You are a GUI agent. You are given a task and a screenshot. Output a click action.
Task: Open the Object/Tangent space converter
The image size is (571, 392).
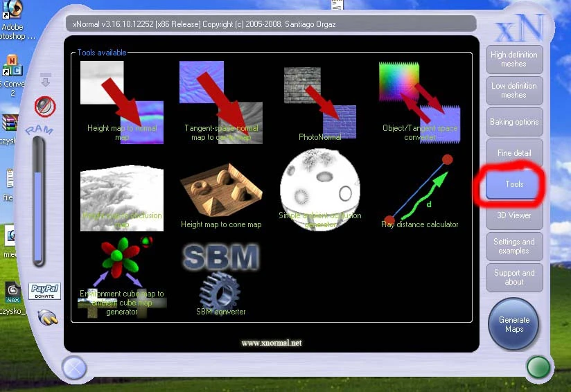[x=419, y=103]
